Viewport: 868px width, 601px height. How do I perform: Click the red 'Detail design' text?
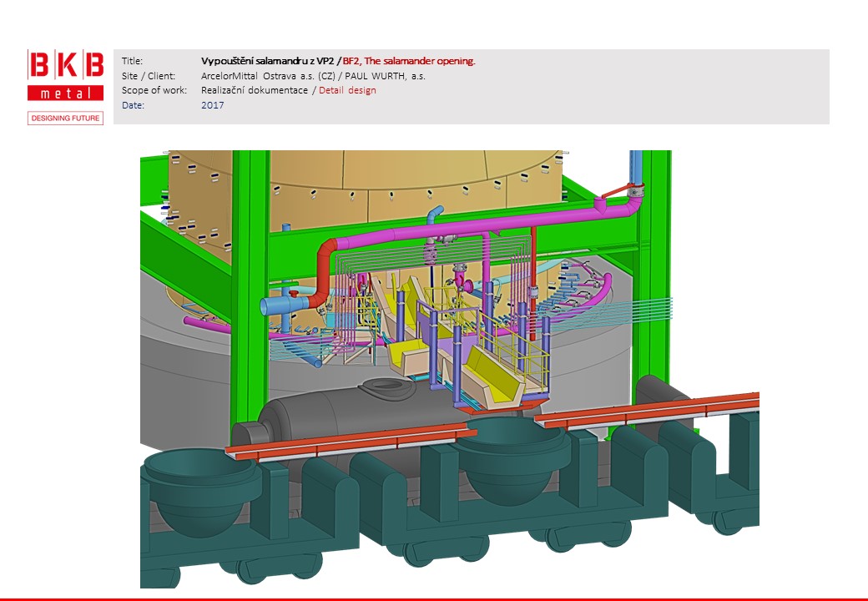pos(347,90)
